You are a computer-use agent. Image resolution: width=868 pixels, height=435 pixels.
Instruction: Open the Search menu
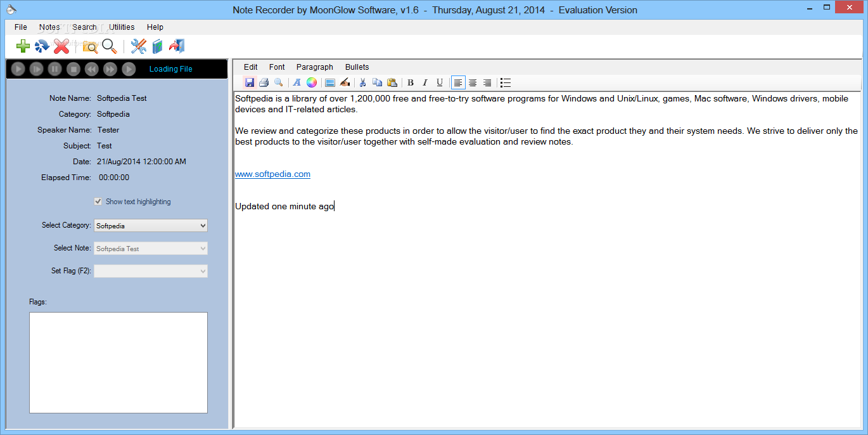point(84,27)
